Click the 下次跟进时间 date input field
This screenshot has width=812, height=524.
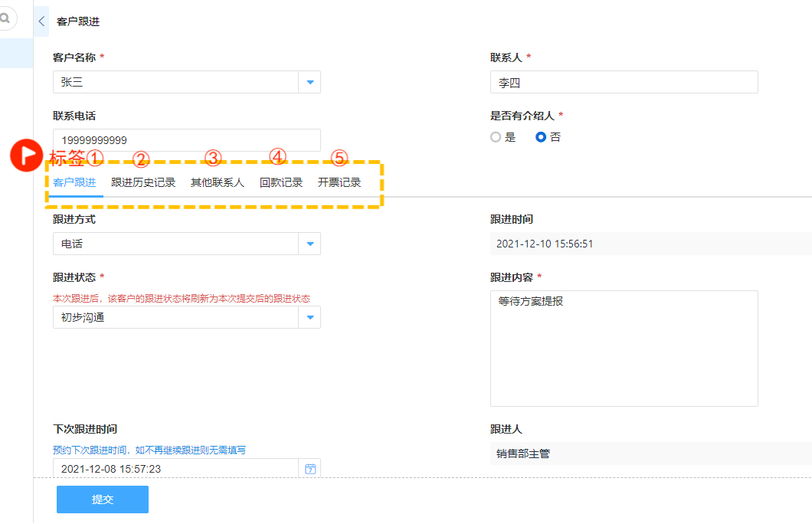[x=175, y=469]
